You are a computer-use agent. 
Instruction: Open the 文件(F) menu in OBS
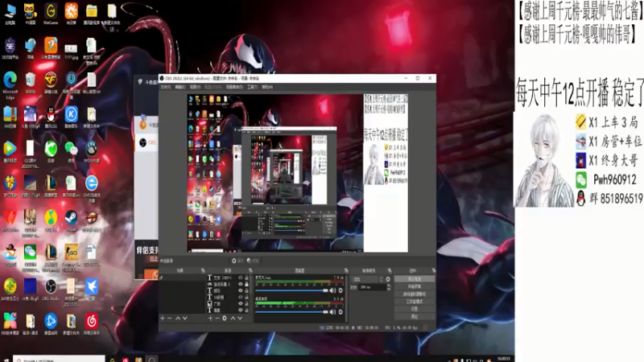coord(166,87)
